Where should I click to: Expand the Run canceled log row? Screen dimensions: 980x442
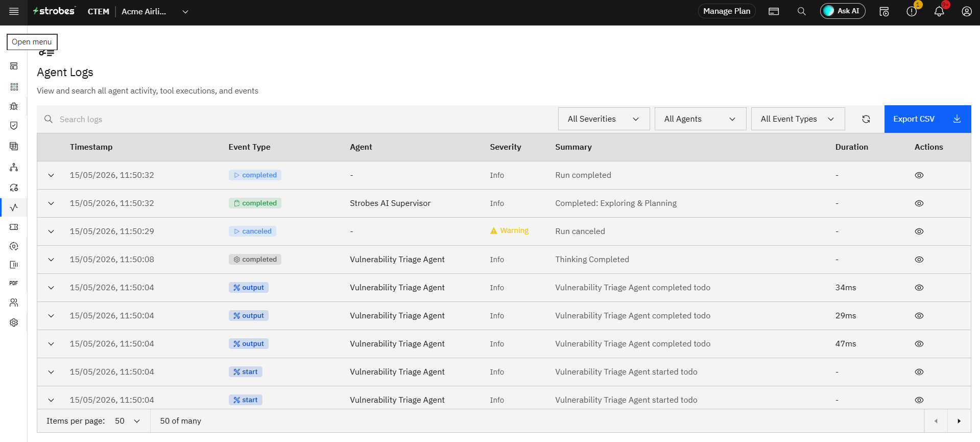coord(51,231)
